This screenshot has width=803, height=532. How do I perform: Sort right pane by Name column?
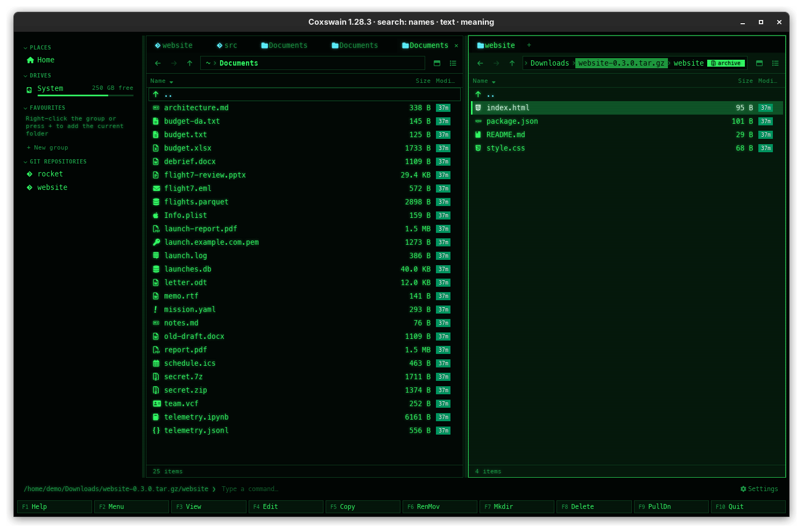(x=484, y=81)
